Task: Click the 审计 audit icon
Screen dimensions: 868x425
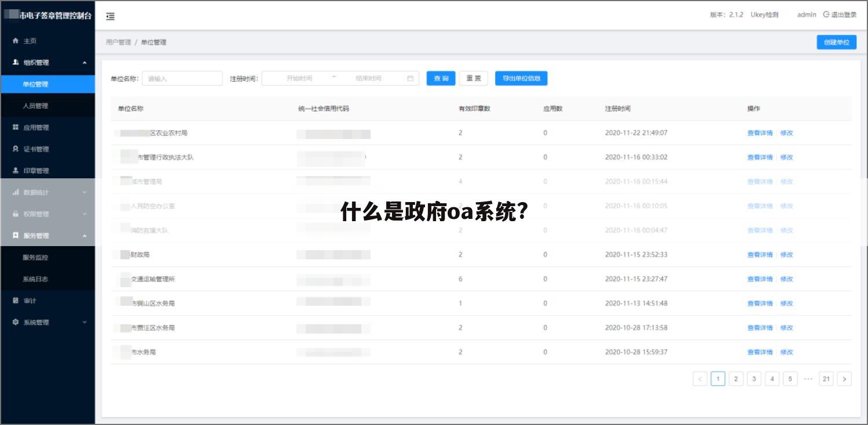Action: coord(16,301)
